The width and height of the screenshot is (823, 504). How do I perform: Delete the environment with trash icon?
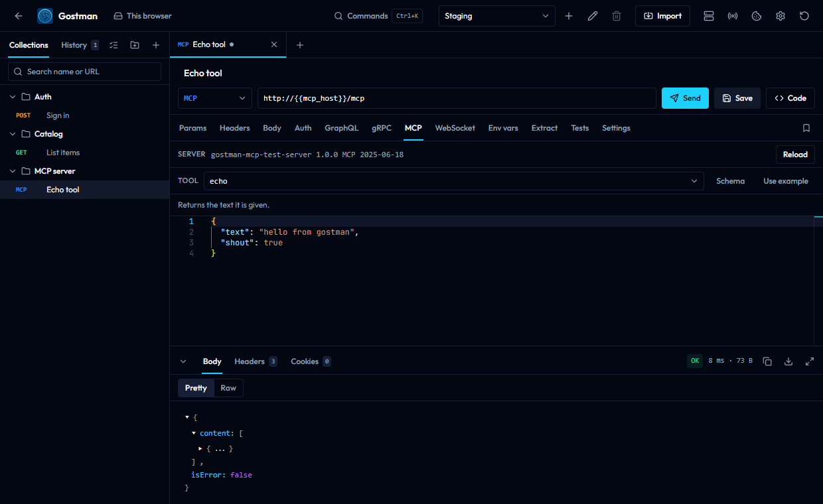pos(617,16)
